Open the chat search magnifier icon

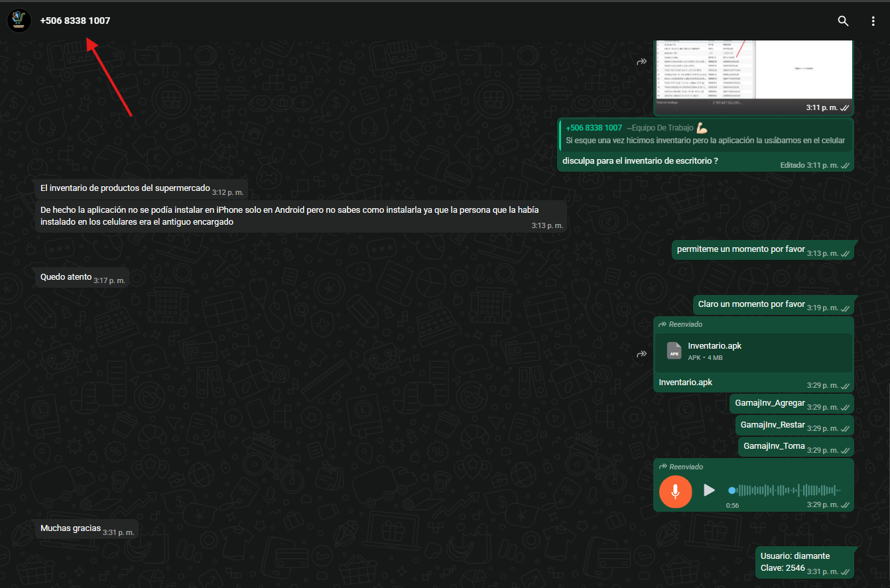(x=843, y=21)
